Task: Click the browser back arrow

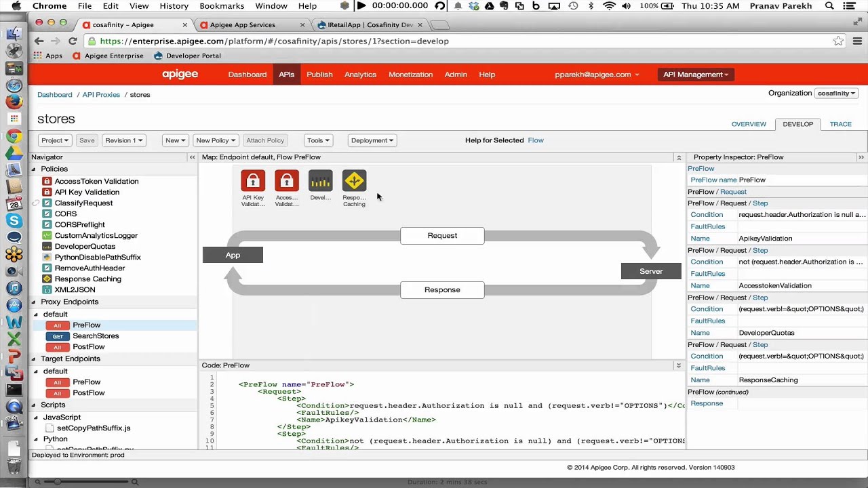Action: [39, 41]
